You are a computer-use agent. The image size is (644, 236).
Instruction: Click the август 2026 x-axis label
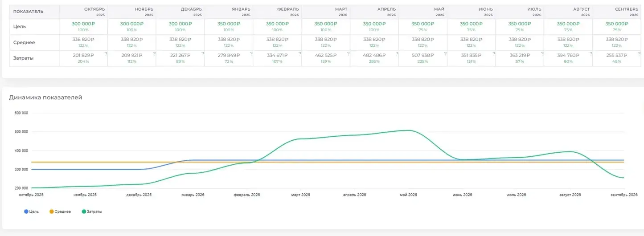pyautogui.click(x=570, y=195)
